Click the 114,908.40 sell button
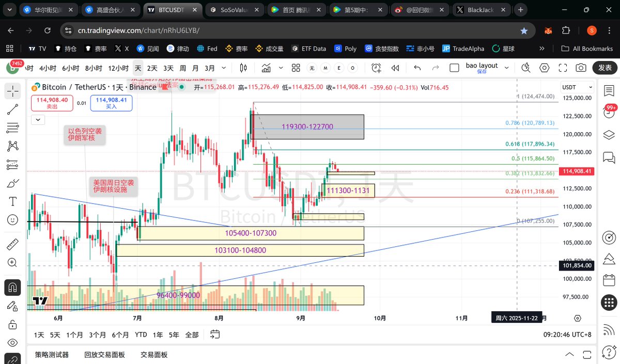620x364 pixels. (x=52, y=103)
